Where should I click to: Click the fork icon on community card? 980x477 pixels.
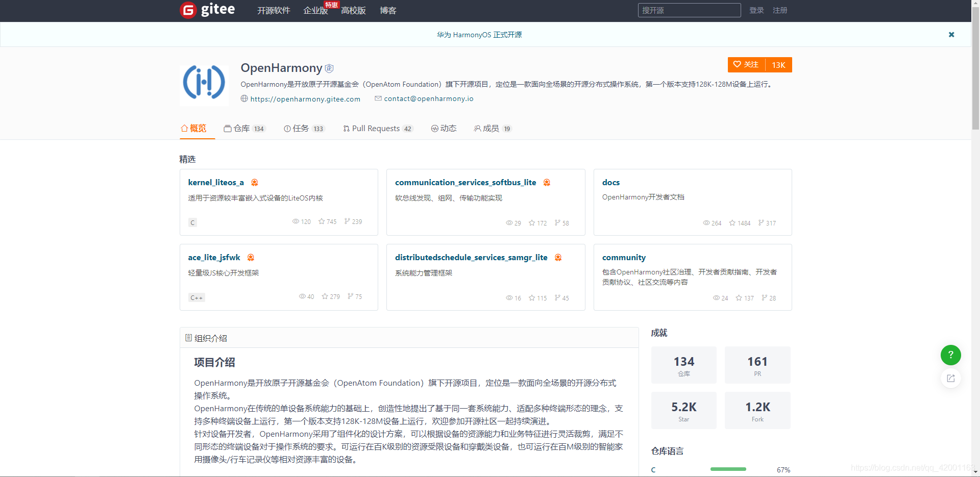click(x=764, y=298)
